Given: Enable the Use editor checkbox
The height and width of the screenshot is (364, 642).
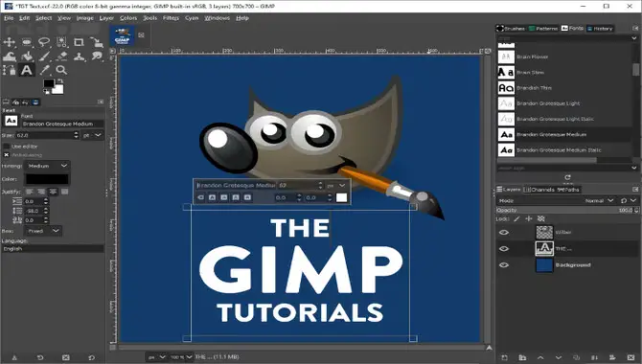Looking at the screenshot, I should pyautogui.click(x=6, y=147).
